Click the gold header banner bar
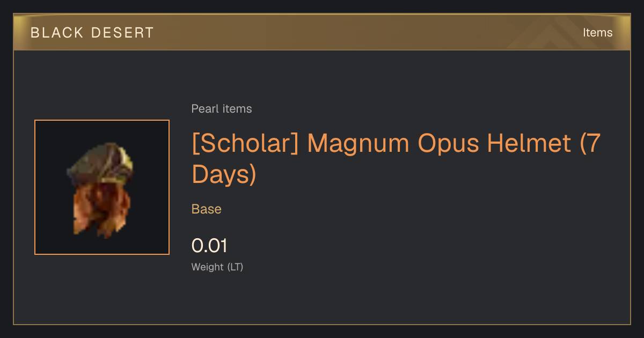This screenshot has height=338, width=644. click(322, 32)
